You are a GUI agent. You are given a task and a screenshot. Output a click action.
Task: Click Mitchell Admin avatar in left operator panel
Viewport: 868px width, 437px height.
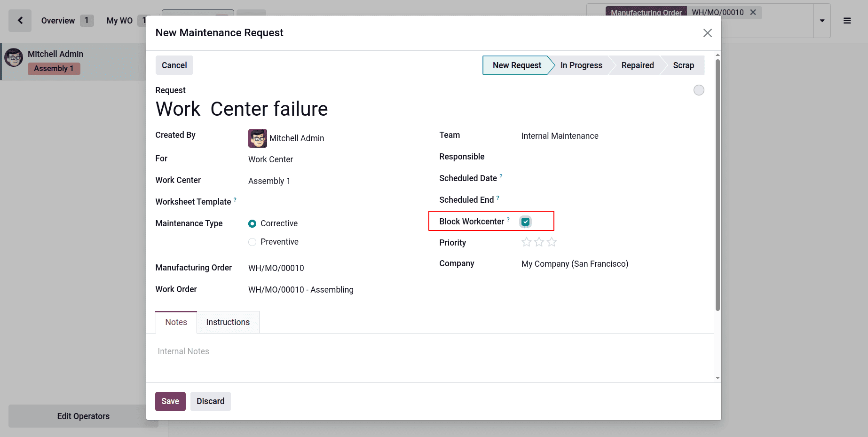[14, 57]
